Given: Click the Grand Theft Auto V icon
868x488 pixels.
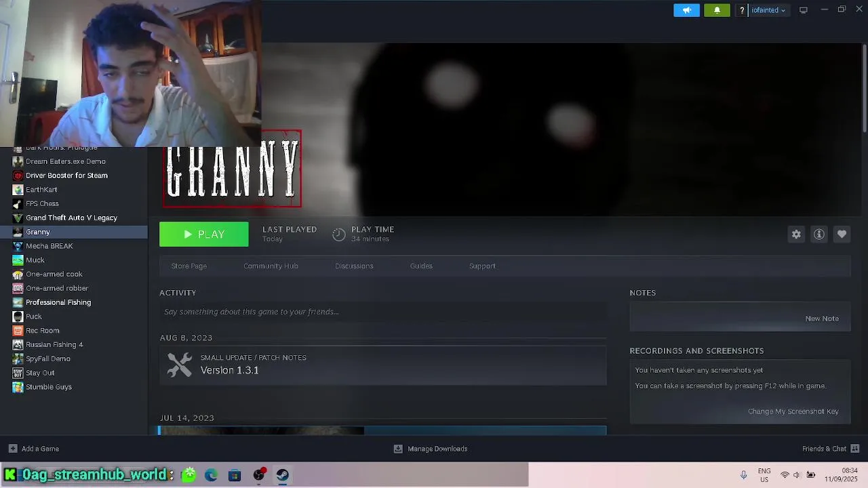Looking at the screenshot, I should click(x=18, y=218).
